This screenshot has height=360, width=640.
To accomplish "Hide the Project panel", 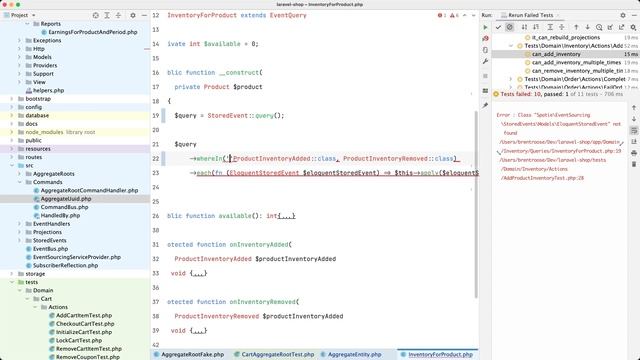I will coord(144,15).
